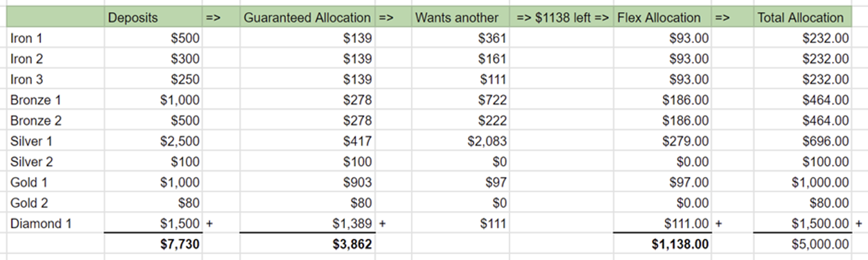This screenshot has height=260, width=868.
Task: Select Diamond 1's $1,389 guaranteed allocation
Action: point(352,224)
